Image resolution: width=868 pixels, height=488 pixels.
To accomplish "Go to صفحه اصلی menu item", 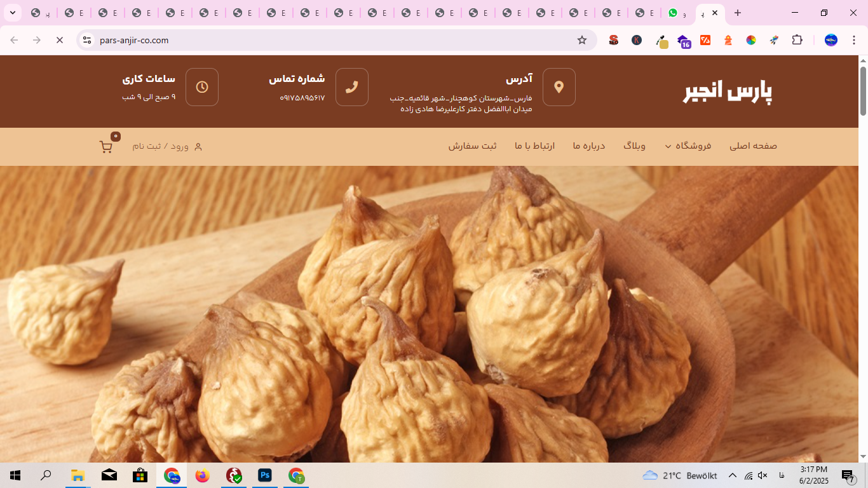I will [x=754, y=146].
